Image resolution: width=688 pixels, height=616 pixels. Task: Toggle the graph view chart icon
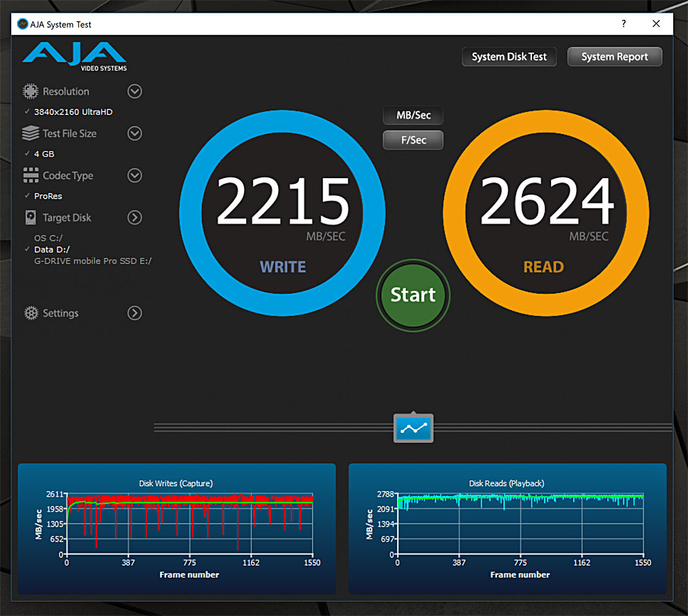(414, 428)
